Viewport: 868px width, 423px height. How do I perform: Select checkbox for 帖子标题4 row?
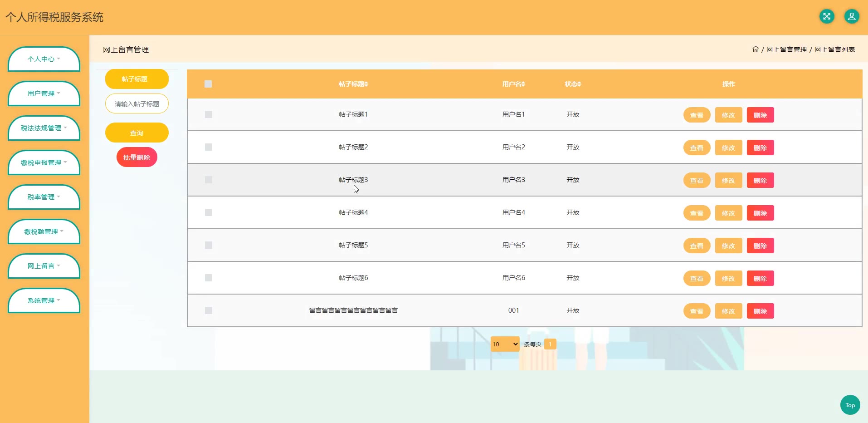coord(209,212)
